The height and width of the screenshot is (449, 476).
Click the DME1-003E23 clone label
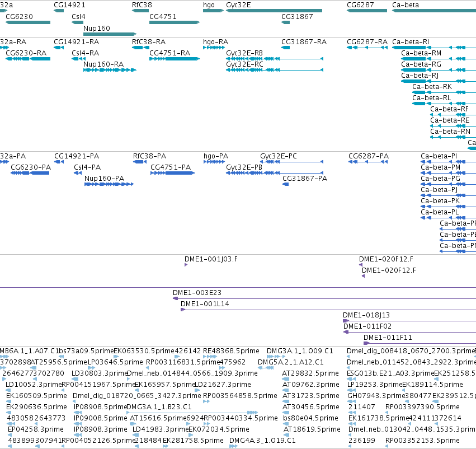[197, 293]
